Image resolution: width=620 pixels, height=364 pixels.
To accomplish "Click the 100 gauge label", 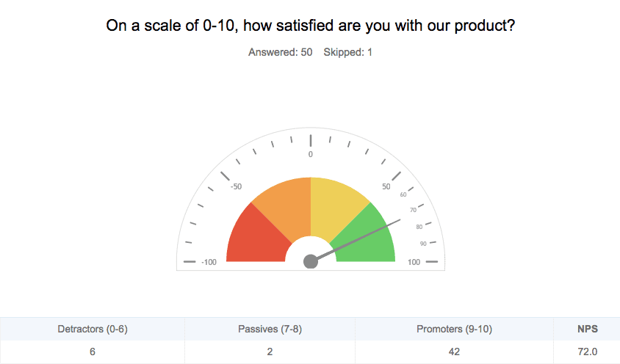I will tap(414, 262).
